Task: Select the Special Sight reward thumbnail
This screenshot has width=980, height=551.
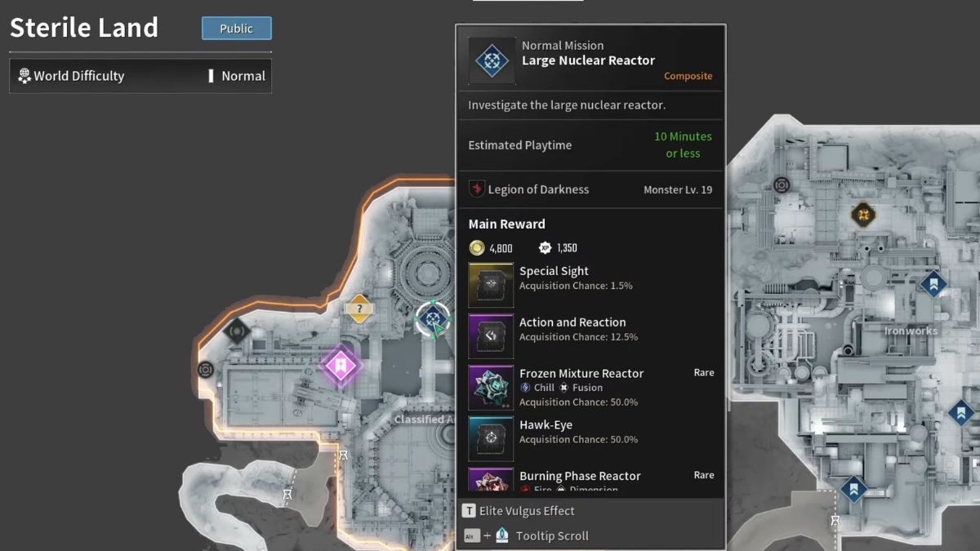Action: click(491, 285)
